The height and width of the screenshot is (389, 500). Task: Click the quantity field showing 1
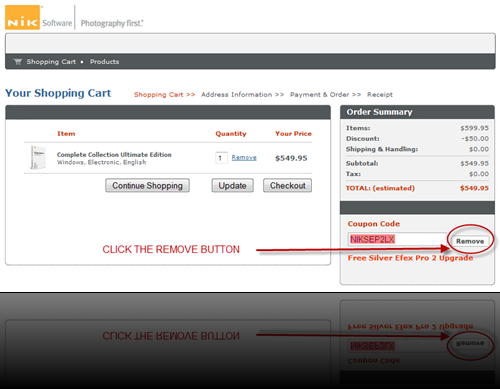click(x=221, y=158)
